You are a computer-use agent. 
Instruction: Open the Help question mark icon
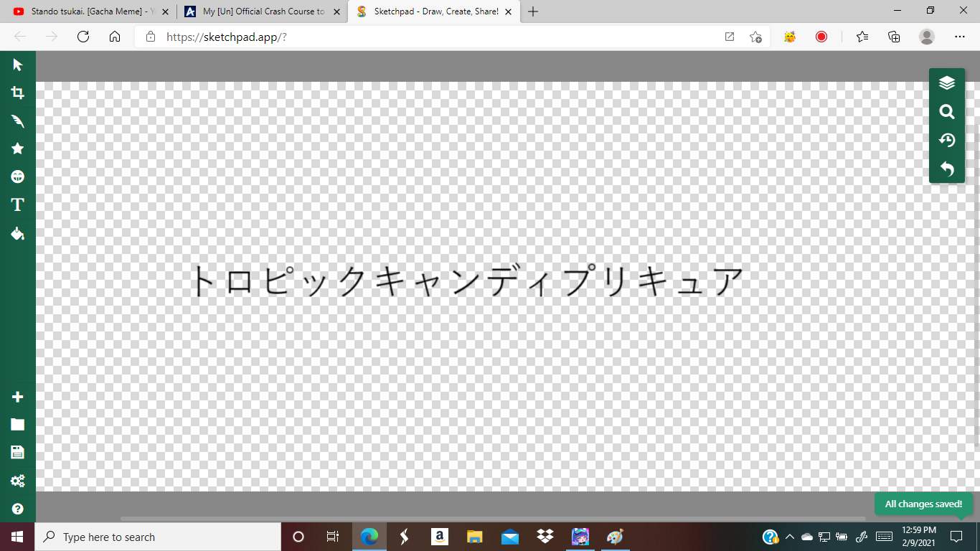pyautogui.click(x=18, y=509)
